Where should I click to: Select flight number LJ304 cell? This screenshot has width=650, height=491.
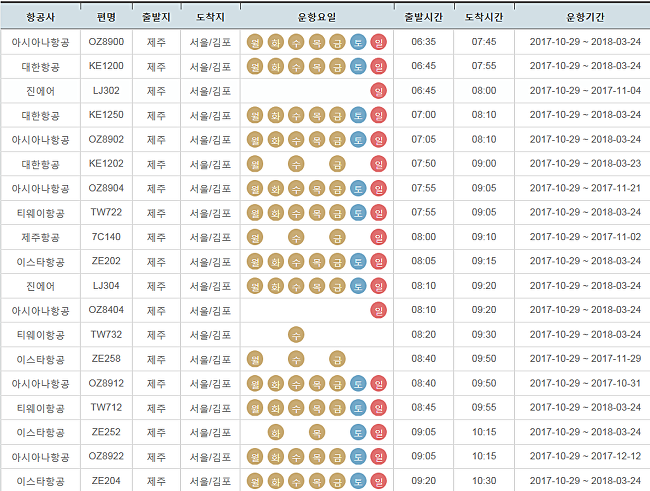[x=106, y=286]
